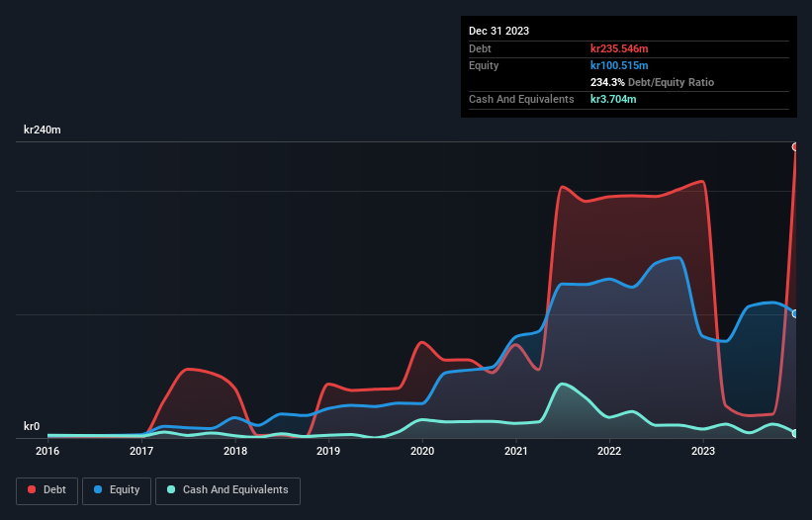Click the 2016 x-axis label
812x520 pixels.
pos(47,451)
